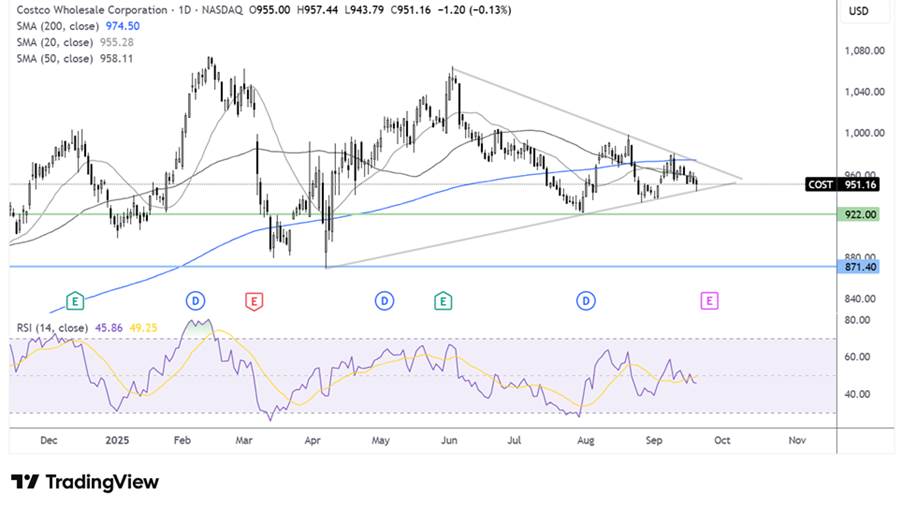Select the RSI (14, close) indicator legend
Image resolution: width=902 pixels, height=510 pixels.
tap(52, 328)
